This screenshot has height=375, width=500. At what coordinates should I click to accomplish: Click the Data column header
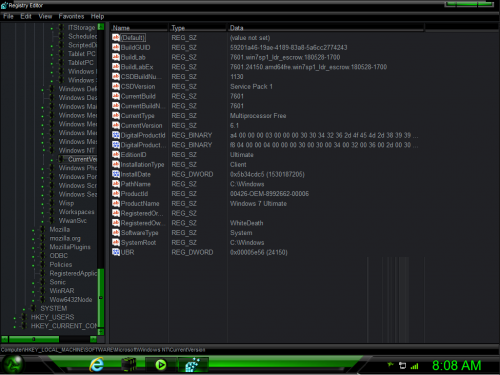click(326, 28)
